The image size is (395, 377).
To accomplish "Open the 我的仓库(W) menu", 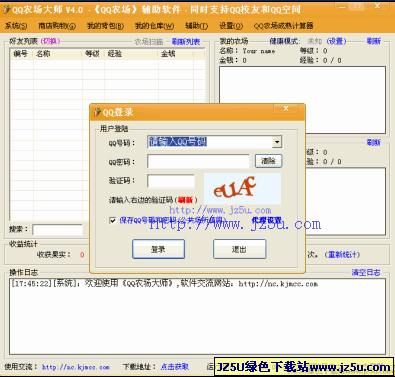I will point(154,26).
